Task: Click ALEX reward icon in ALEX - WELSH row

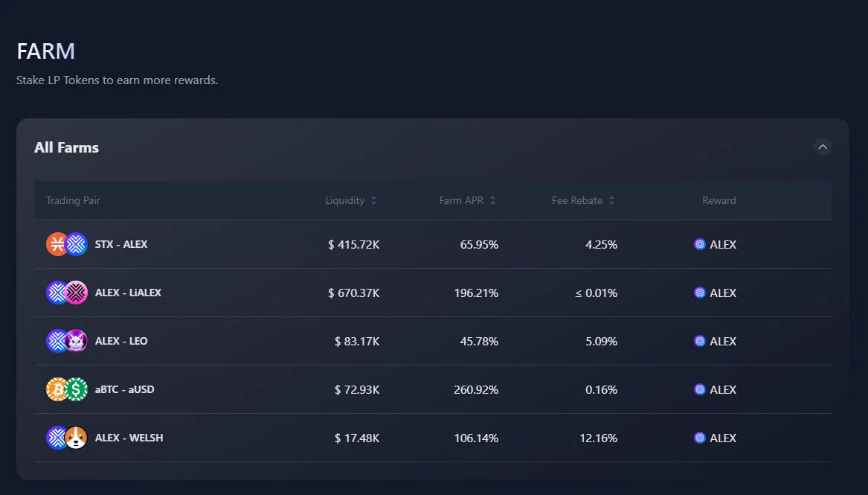Action: (700, 438)
